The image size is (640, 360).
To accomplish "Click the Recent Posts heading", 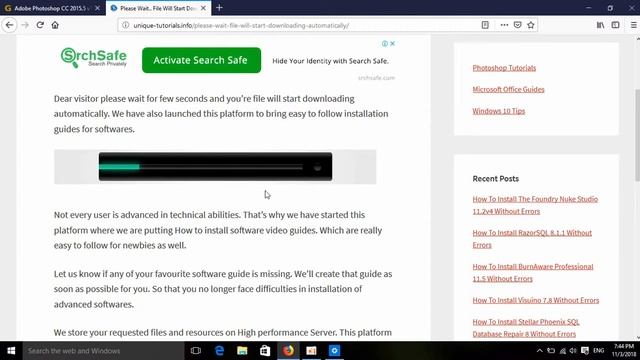I will [x=496, y=179].
